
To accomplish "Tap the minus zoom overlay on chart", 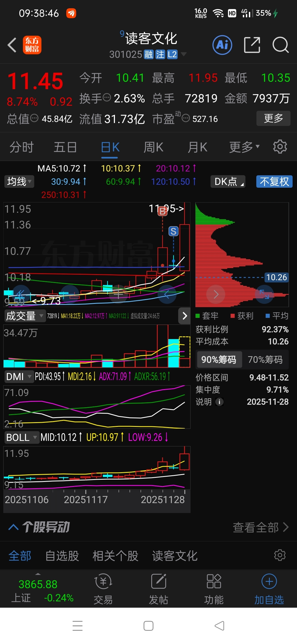I will (70, 294).
